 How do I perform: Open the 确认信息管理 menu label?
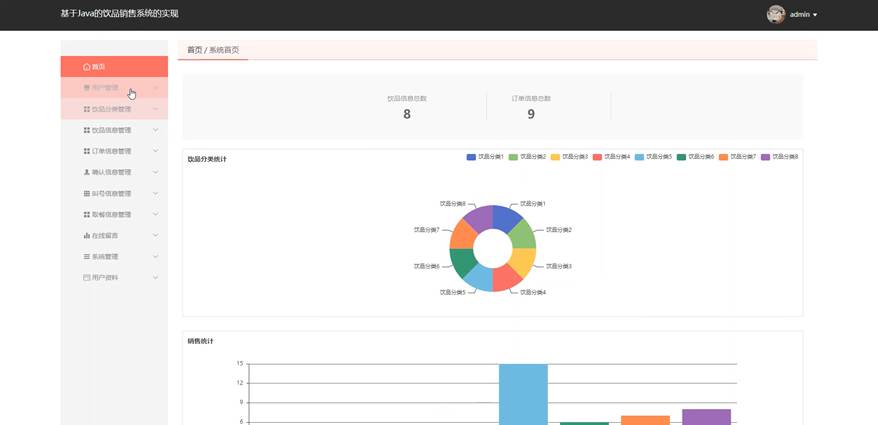tap(111, 172)
